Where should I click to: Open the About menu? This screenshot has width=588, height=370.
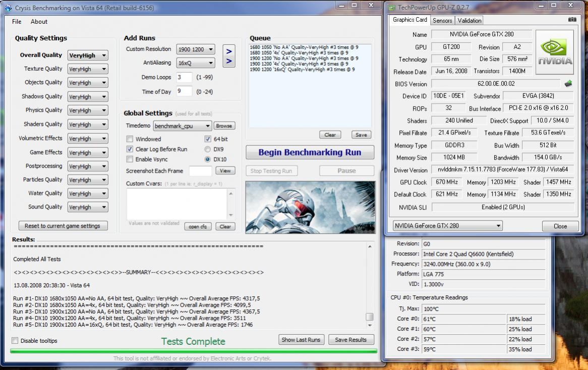[x=39, y=21]
